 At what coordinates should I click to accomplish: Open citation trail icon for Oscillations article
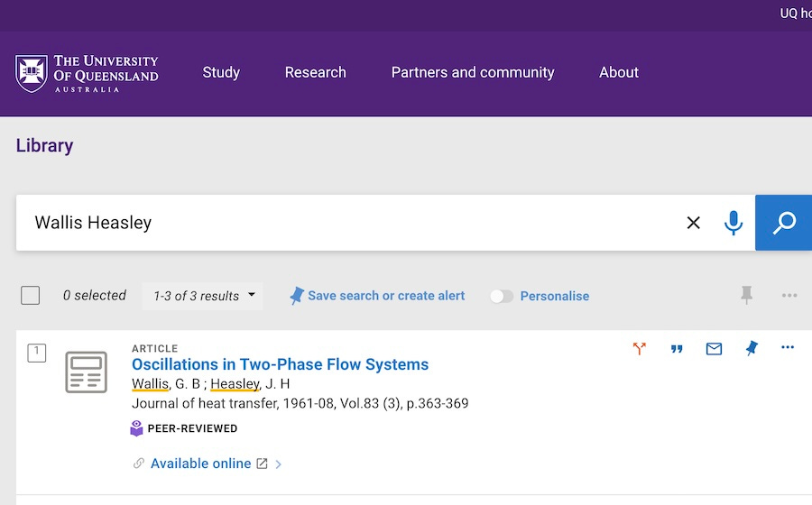click(x=640, y=348)
